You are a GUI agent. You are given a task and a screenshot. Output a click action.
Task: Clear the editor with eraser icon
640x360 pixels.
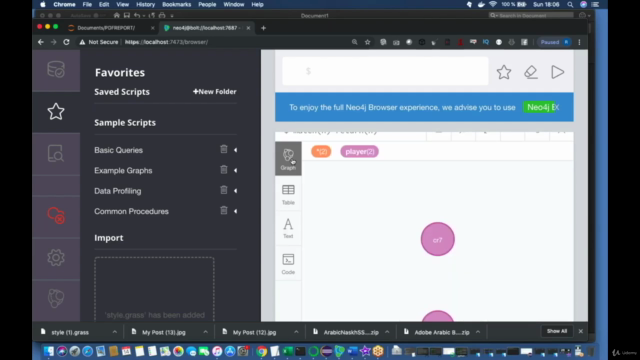[531, 72]
